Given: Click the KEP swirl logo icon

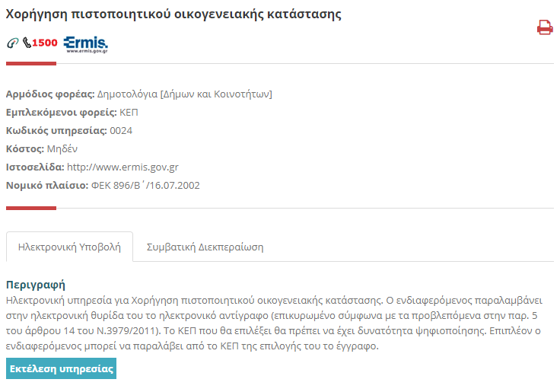Looking at the screenshot, I should pos(12,43).
